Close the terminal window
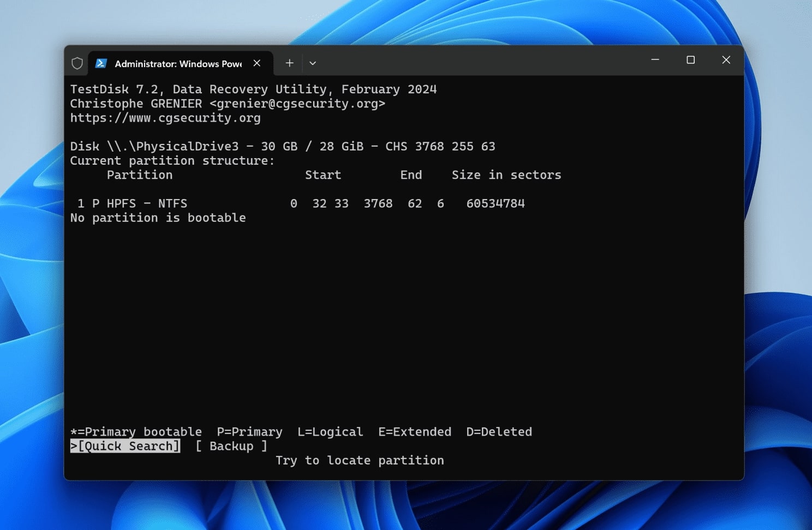812x530 pixels. pos(726,59)
